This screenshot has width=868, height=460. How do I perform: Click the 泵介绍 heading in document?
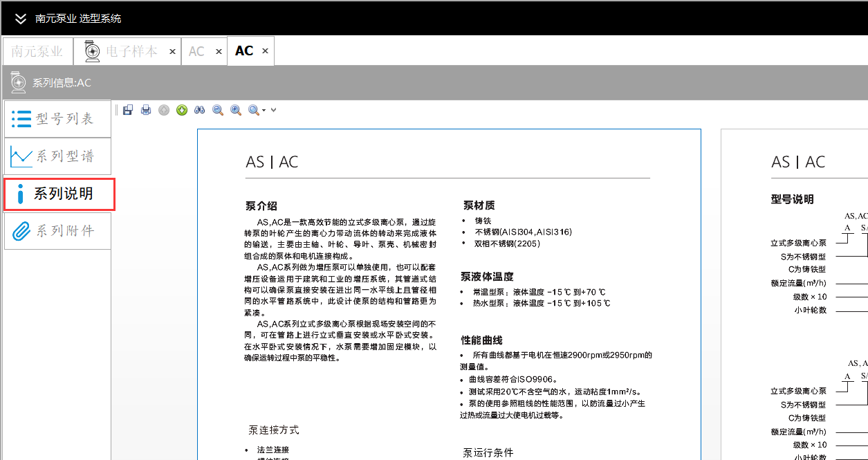point(261,205)
